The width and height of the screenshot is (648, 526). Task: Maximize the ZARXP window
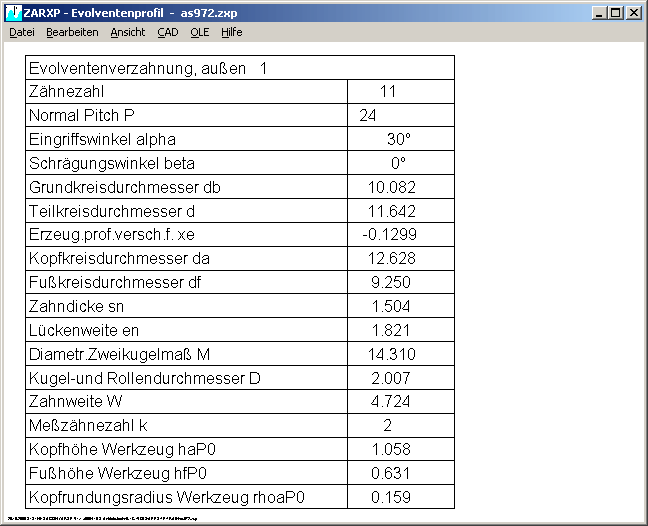615,13
